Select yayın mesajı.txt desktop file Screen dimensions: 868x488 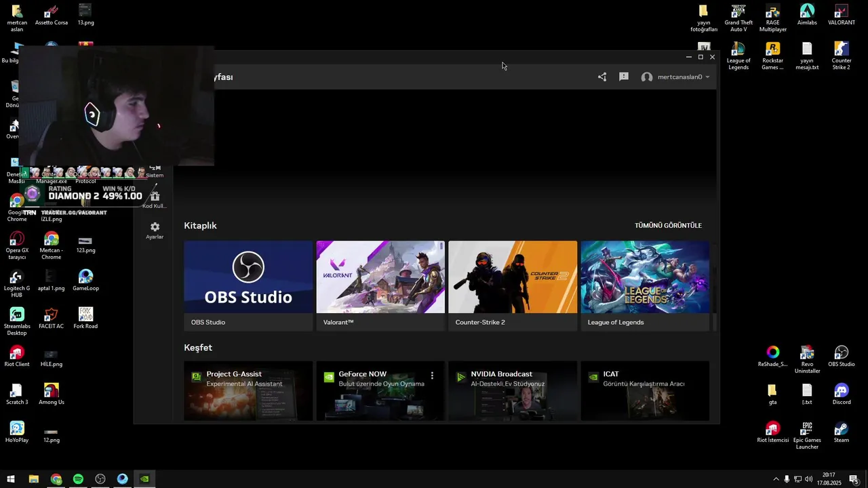click(807, 56)
